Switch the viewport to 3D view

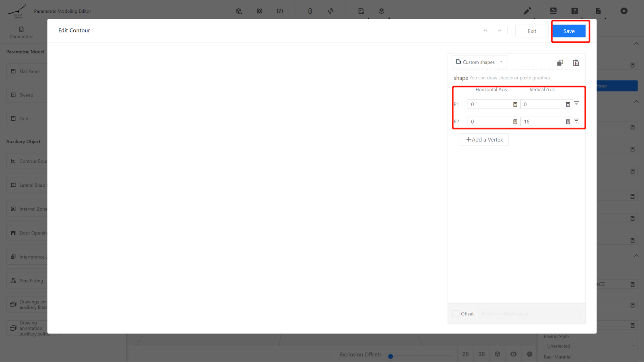pos(481,354)
